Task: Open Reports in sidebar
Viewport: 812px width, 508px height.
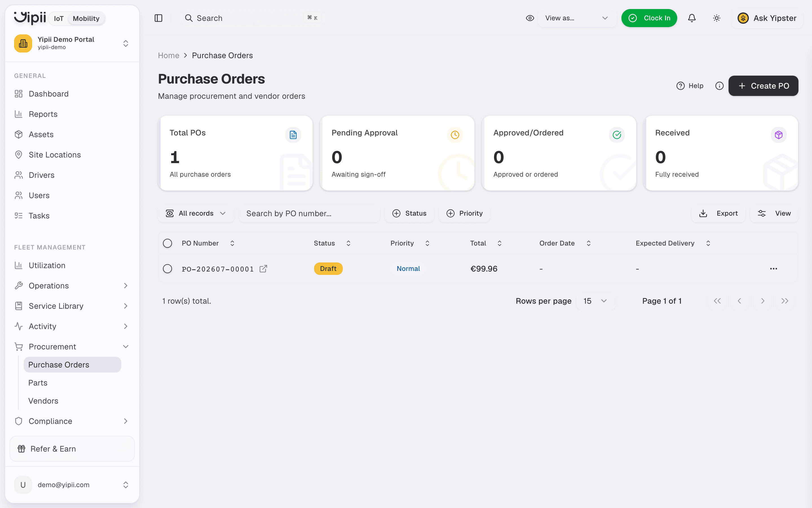Action: (72, 114)
